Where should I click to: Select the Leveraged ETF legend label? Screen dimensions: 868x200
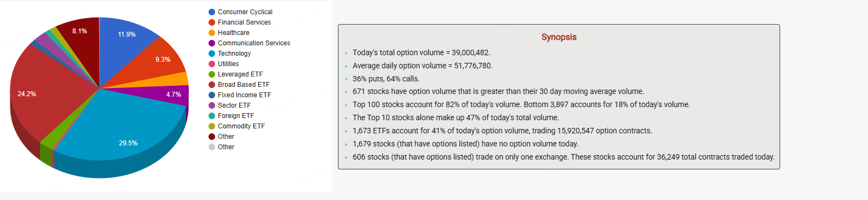pos(240,74)
